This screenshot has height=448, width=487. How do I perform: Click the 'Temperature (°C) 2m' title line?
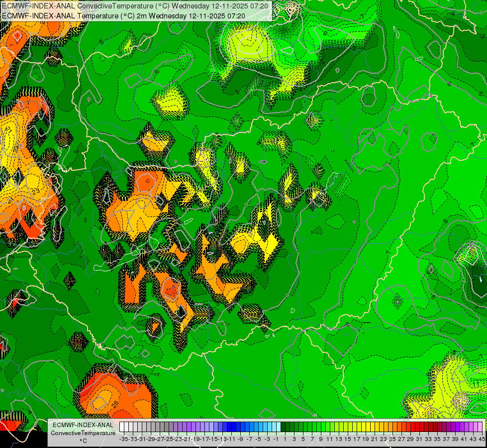[x=123, y=16]
